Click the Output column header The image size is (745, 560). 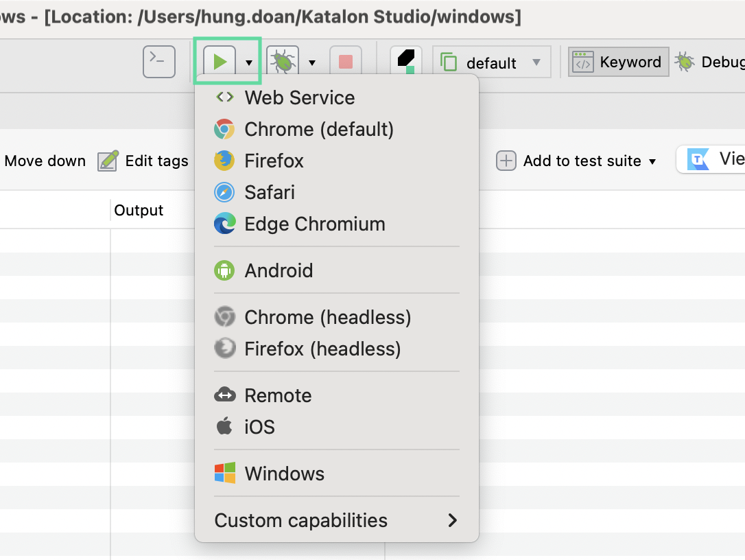tap(139, 210)
